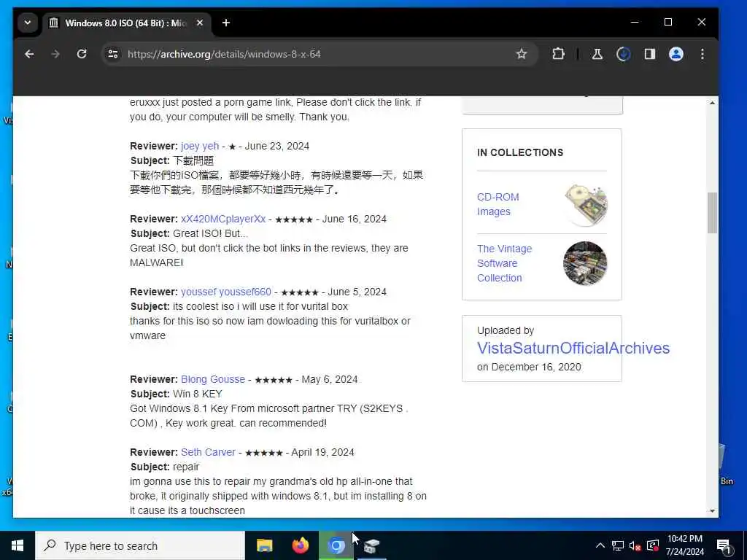Open the Windows Start menu
This screenshot has height=560, width=747.
tap(18, 545)
